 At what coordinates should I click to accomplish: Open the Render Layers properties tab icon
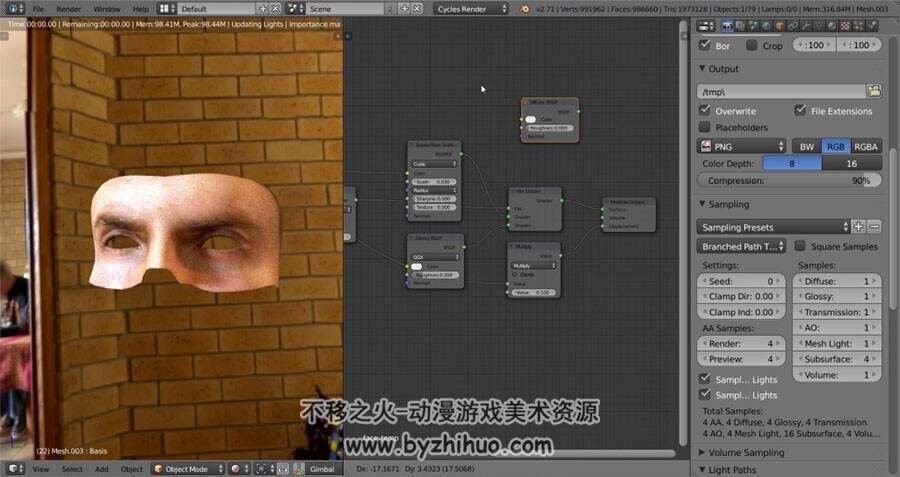pyautogui.click(x=740, y=26)
